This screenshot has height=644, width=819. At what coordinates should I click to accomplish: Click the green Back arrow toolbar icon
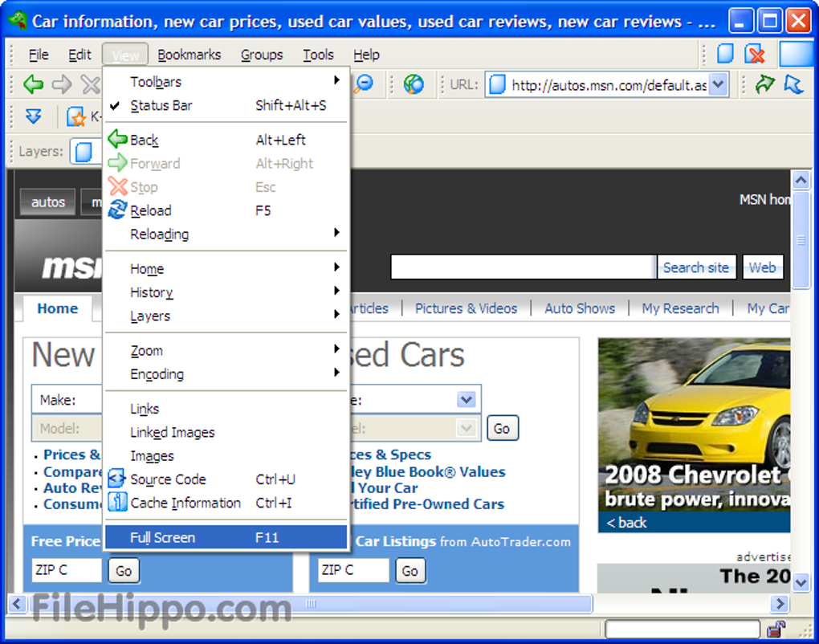click(33, 84)
